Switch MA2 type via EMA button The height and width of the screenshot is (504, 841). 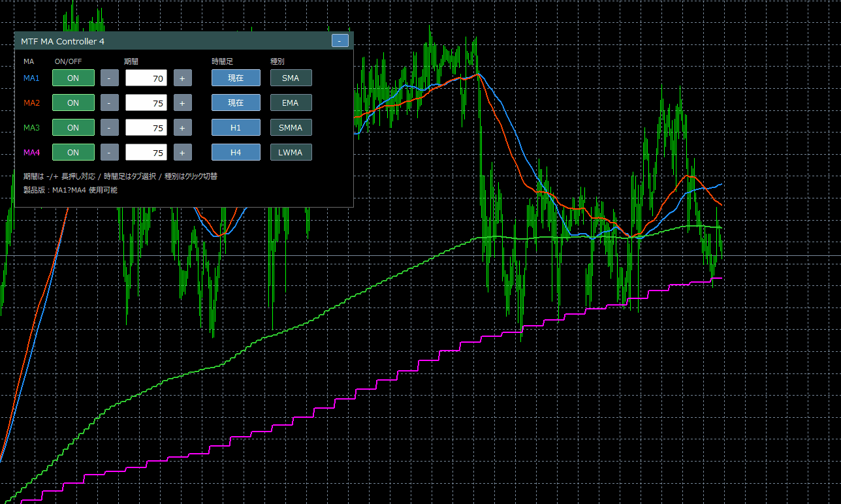(291, 102)
